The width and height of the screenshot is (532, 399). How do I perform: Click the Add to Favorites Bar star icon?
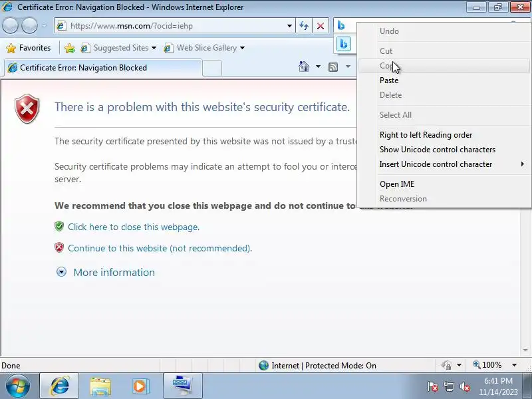click(x=70, y=48)
